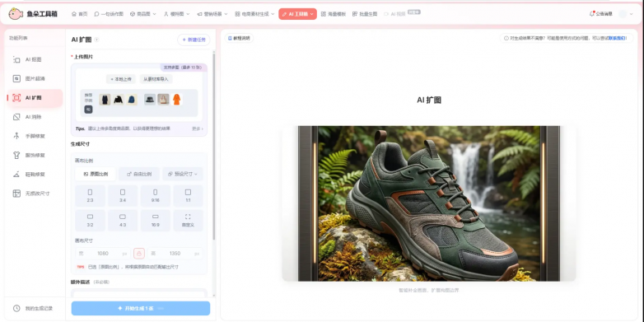Choose the 3:2 canvas ratio
The height and width of the screenshot is (322, 644).
[x=90, y=220]
